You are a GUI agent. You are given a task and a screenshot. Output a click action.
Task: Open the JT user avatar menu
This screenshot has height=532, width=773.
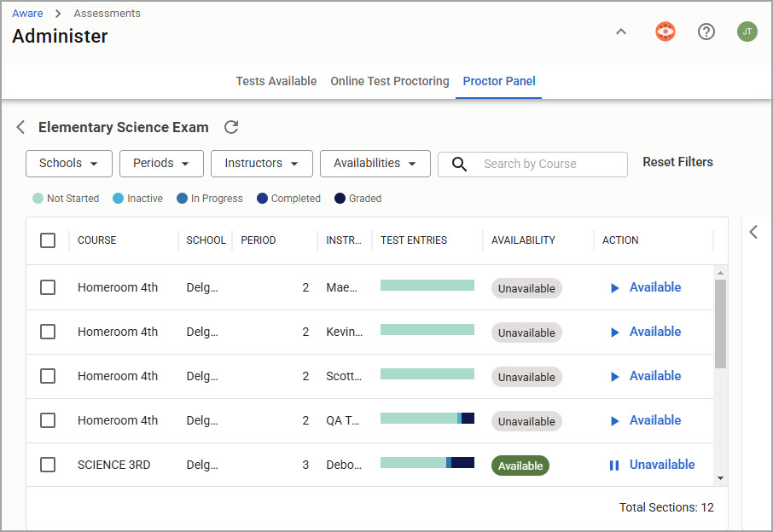tap(747, 32)
